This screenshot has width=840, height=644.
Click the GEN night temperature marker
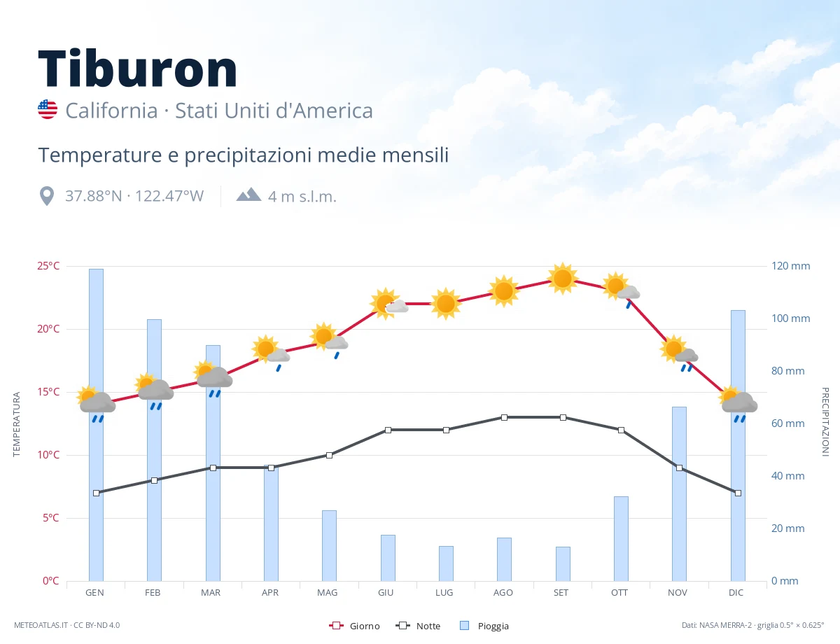[96, 493]
